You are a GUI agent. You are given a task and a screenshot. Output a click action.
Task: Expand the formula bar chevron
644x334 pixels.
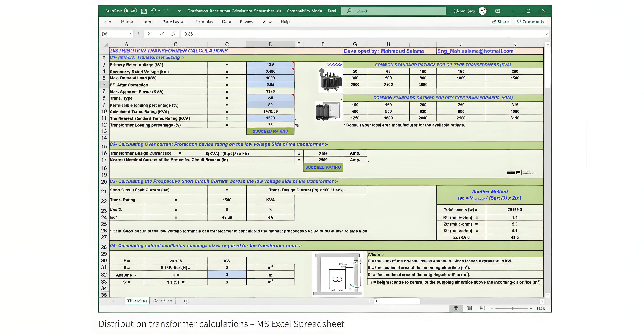tap(547, 34)
